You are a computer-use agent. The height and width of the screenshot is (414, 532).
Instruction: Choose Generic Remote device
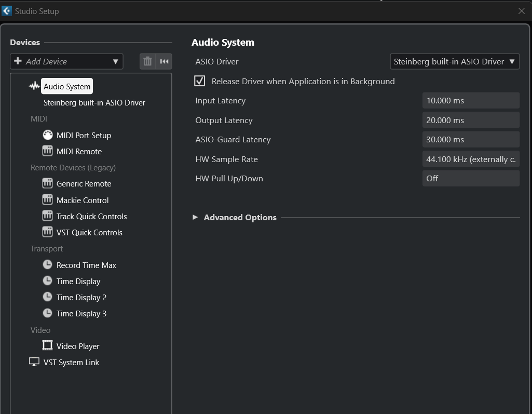84,184
